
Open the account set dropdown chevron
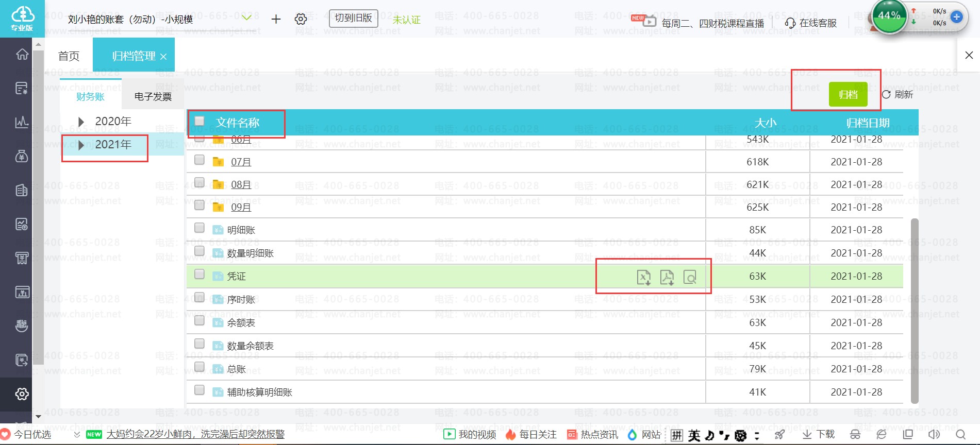[x=247, y=18]
